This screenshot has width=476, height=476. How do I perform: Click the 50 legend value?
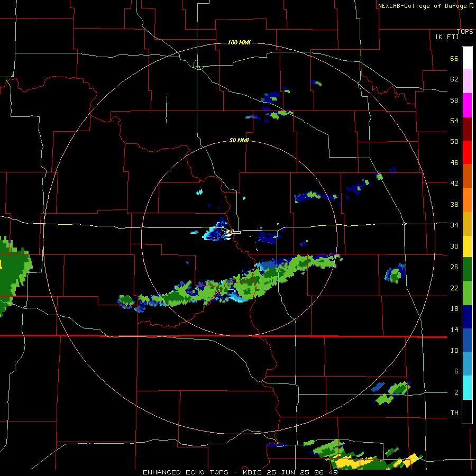pos(454,141)
